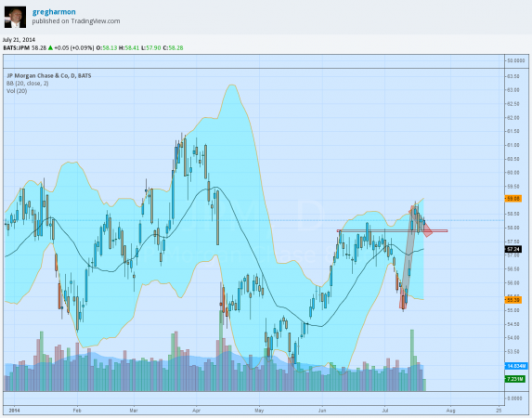Click the 'Feb' time axis label
This screenshot has height=418, width=532.
[x=77, y=411]
